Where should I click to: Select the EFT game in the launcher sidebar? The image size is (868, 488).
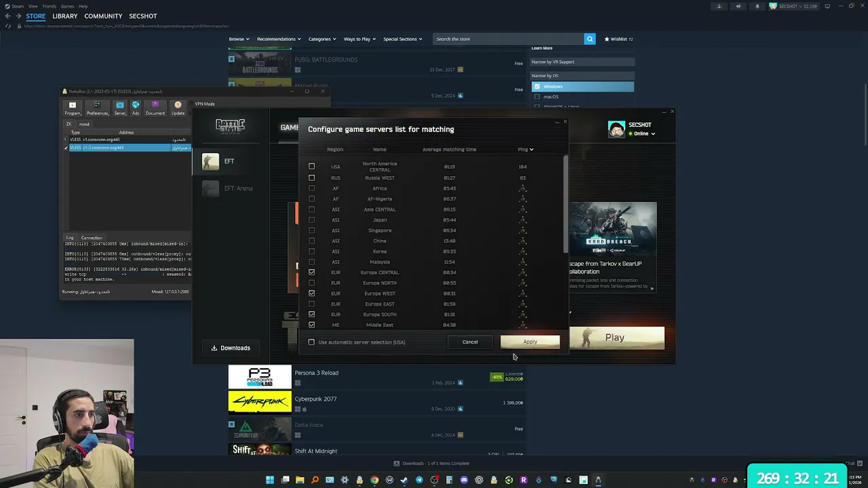pyautogui.click(x=231, y=161)
